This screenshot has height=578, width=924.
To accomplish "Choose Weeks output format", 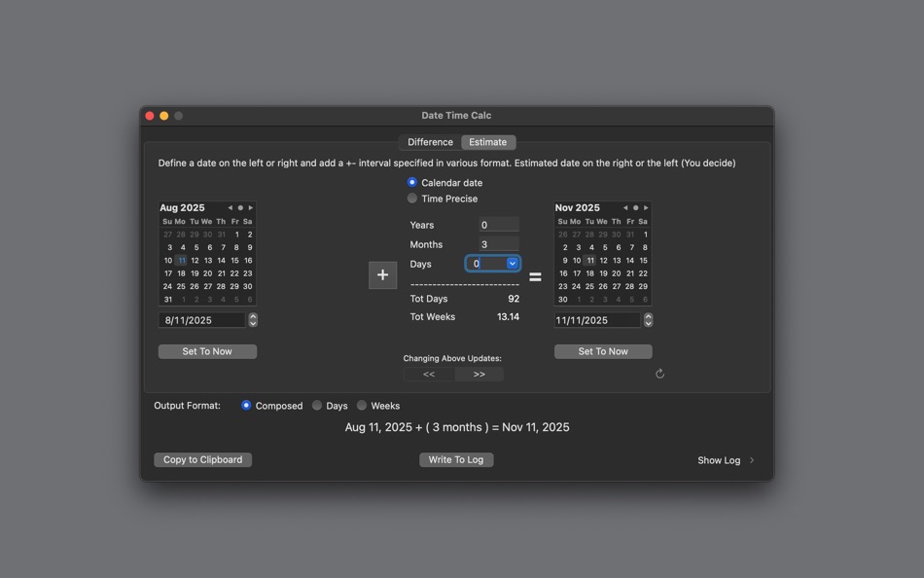I will tap(362, 405).
